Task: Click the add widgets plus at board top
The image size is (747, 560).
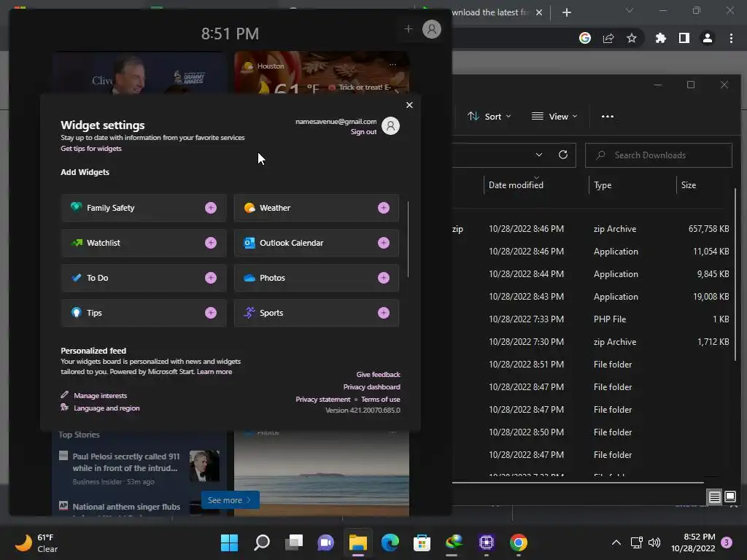Action: click(x=409, y=29)
